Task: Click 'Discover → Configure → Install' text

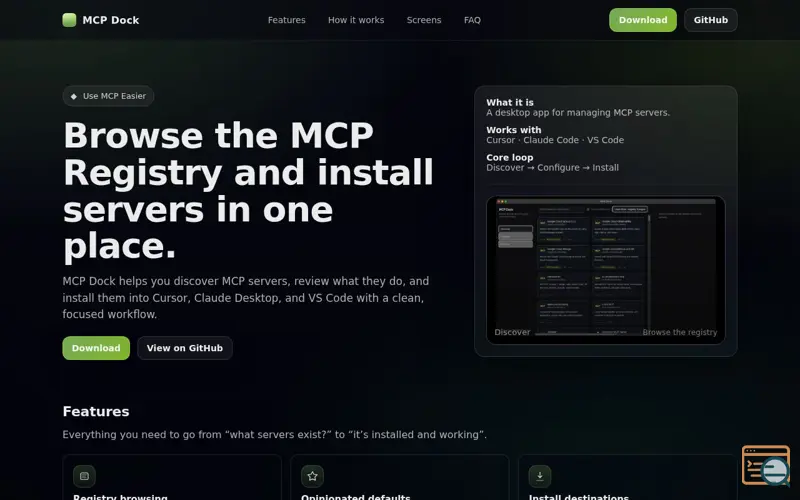Action: click(552, 167)
